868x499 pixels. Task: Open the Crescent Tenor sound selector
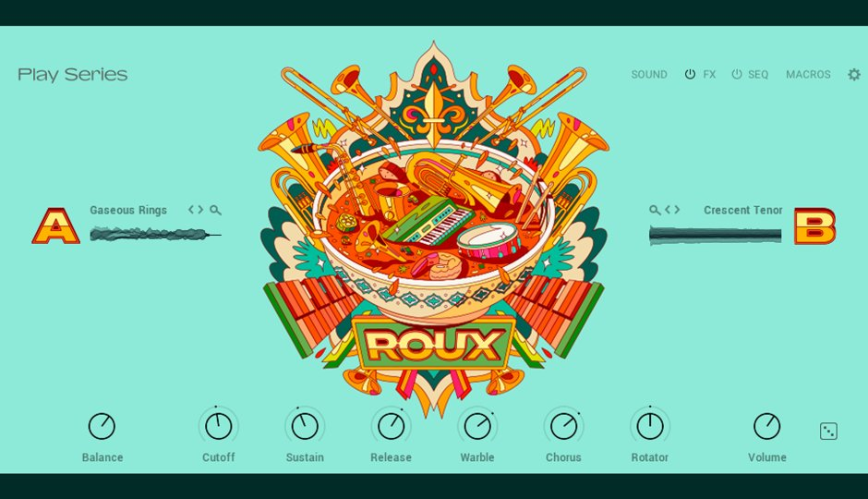pos(743,210)
